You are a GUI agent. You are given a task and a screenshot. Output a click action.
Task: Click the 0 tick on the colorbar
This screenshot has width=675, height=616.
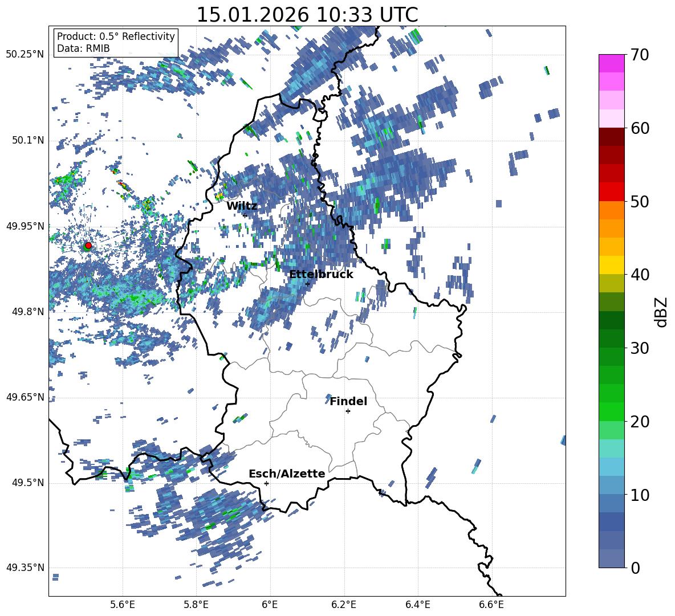635,568
